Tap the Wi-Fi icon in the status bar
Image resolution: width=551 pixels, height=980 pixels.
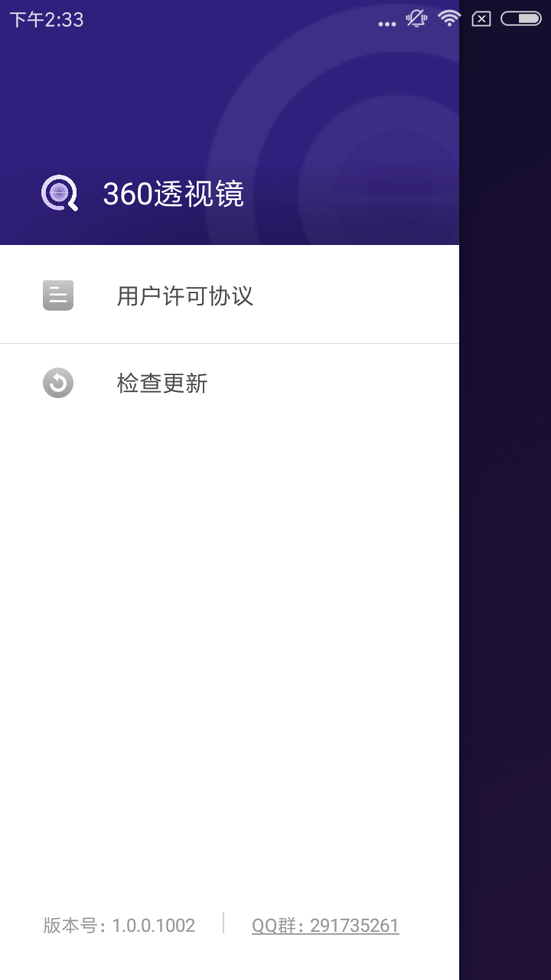click(449, 18)
